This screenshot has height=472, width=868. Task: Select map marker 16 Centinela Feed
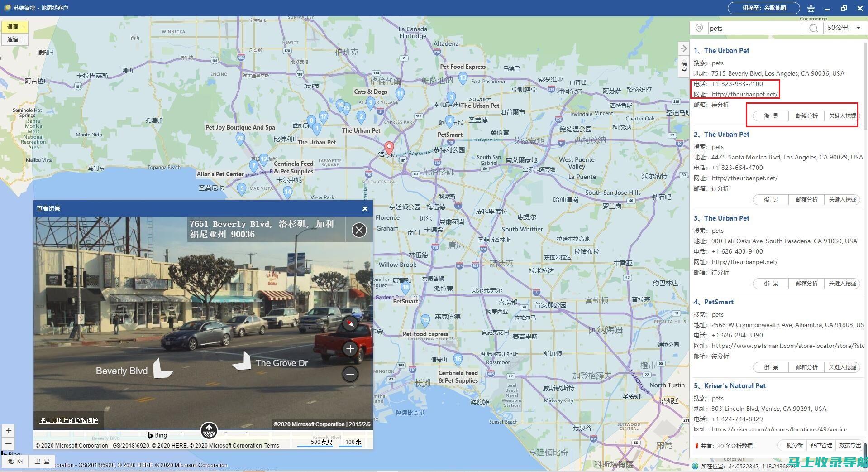pos(458,360)
